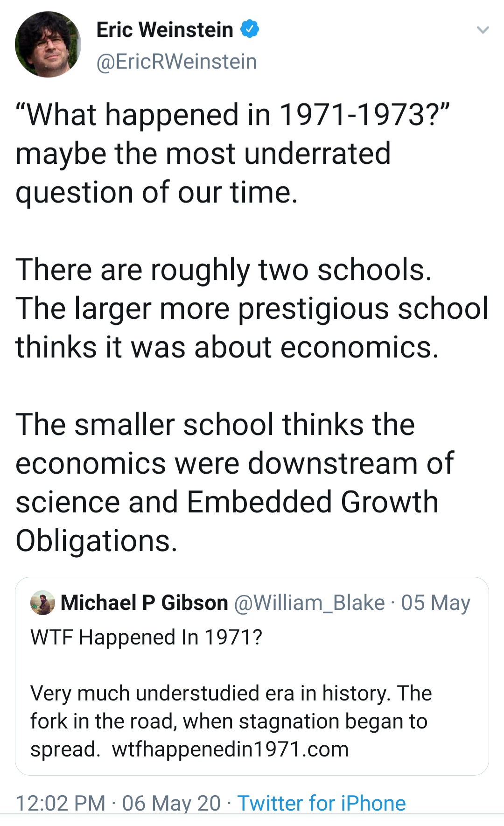Open the wtfhappenedin1971.com link
The image size is (504, 826).
pyautogui.click(x=230, y=749)
